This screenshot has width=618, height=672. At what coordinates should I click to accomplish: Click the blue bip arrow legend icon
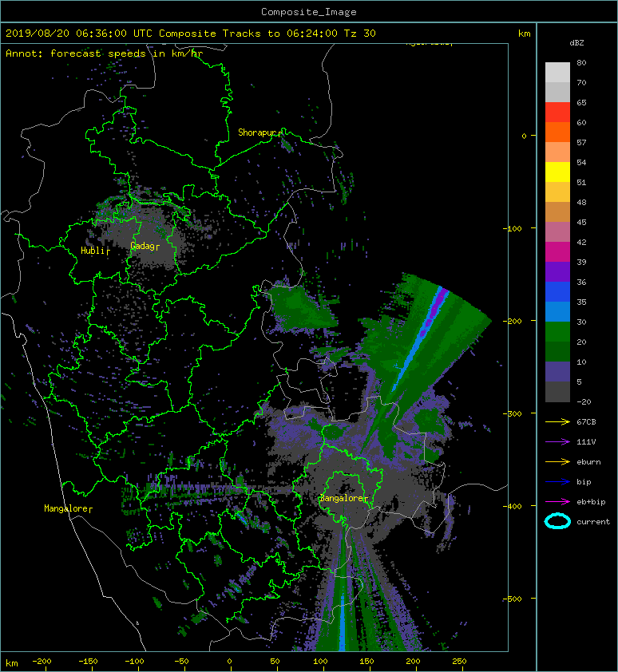point(557,482)
